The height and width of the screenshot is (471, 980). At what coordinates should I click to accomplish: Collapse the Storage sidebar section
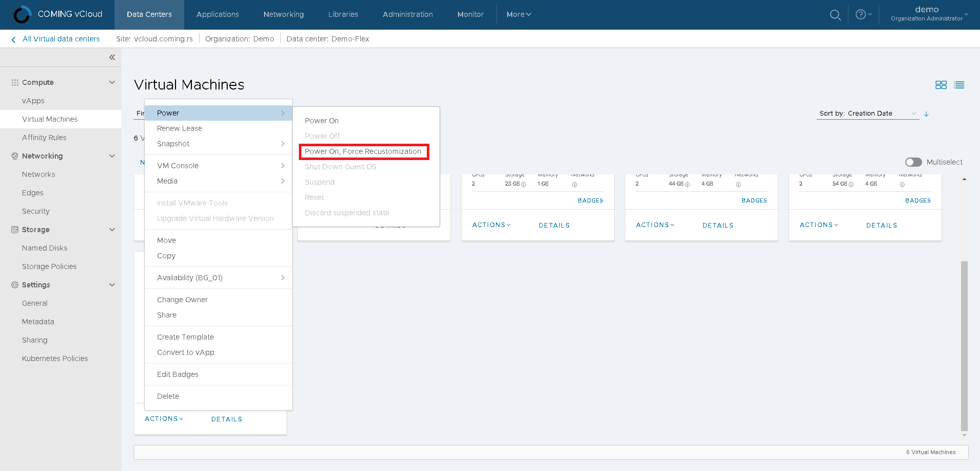[x=112, y=230]
